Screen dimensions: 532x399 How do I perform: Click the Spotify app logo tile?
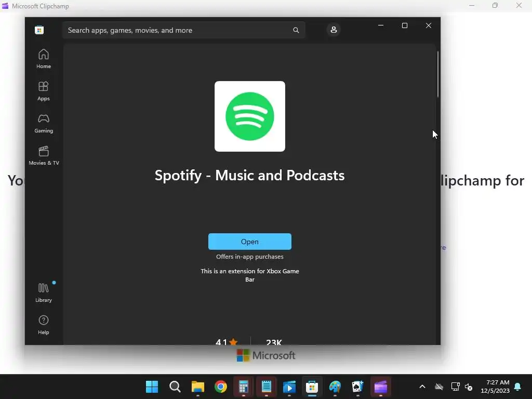250,116
